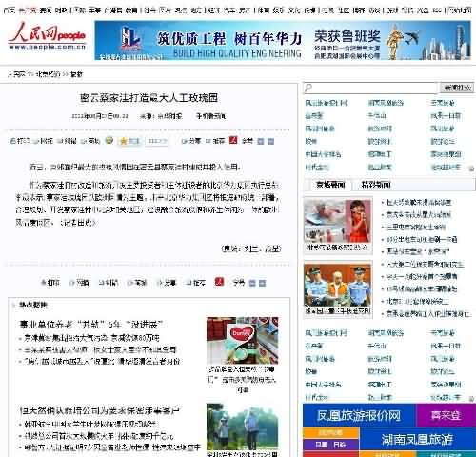Switch to the 京城新闻 tab
Image resolution: width=476 pixels, height=457 pixels.
(x=330, y=185)
